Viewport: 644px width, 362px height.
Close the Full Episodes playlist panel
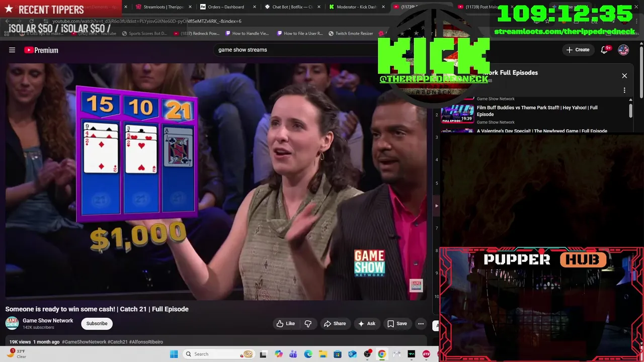click(x=624, y=76)
